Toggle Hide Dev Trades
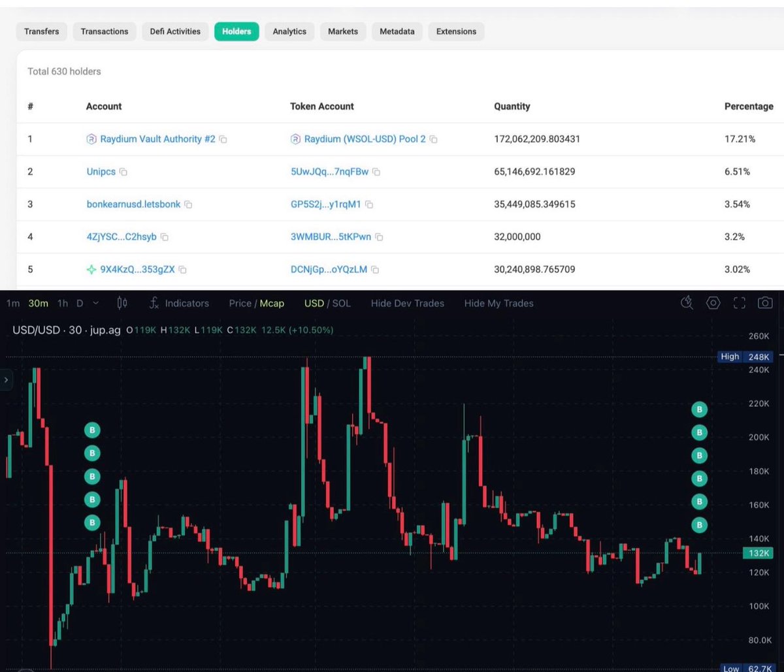The height and width of the screenshot is (672, 784). tap(407, 303)
